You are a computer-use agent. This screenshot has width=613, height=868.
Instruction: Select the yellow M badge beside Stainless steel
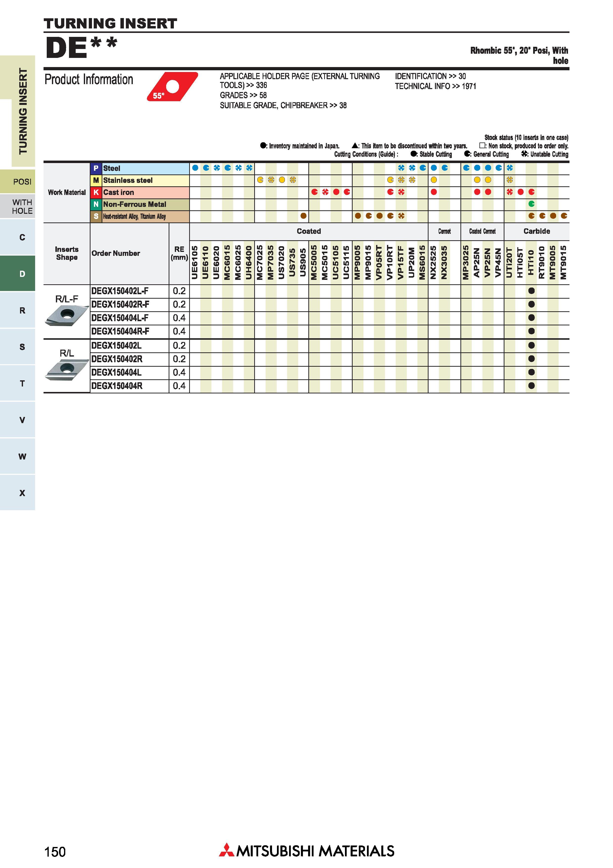(x=96, y=180)
